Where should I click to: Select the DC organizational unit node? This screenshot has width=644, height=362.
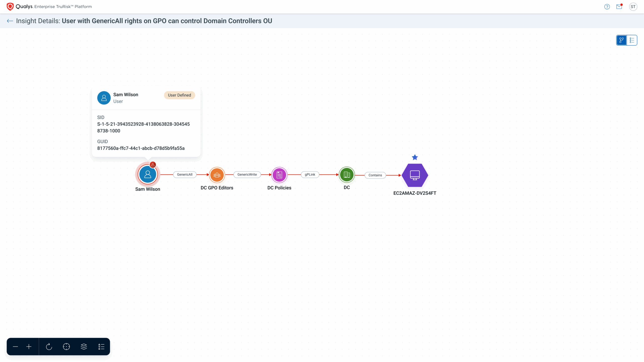(347, 174)
